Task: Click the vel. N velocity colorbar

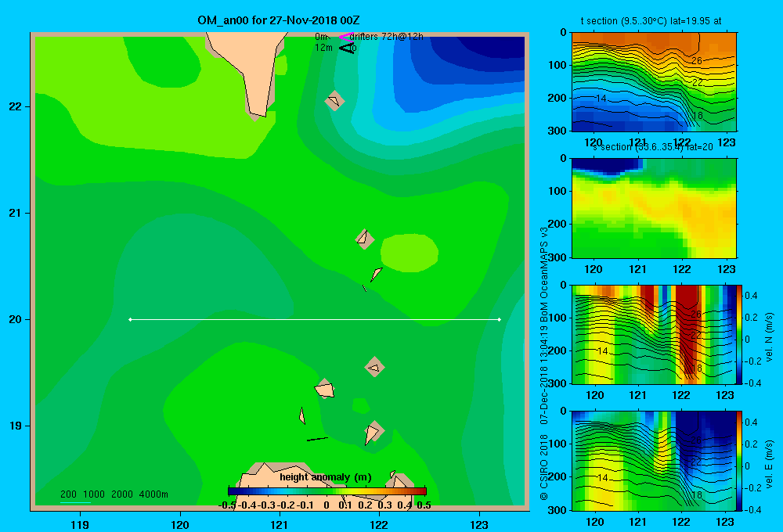Action: (740, 334)
